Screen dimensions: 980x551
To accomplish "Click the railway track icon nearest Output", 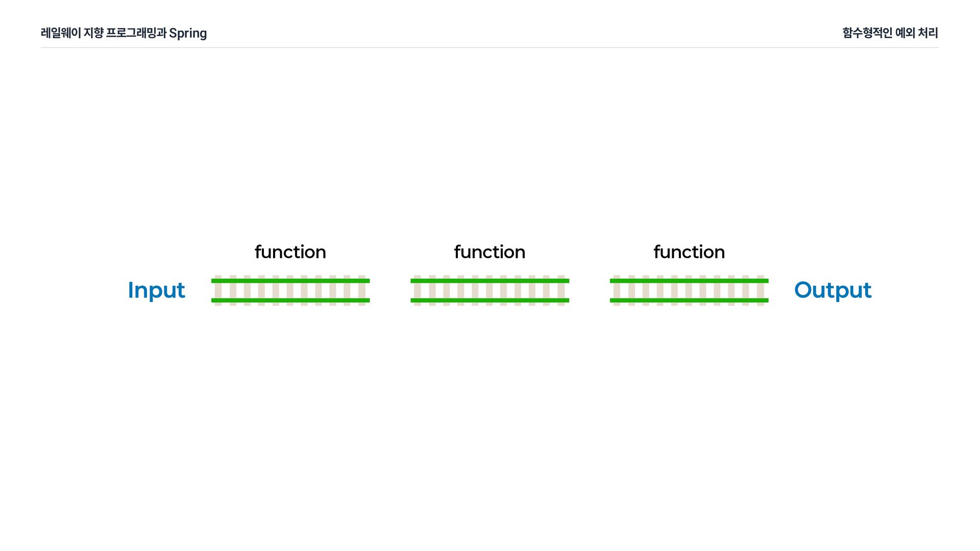I will (x=689, y=290).
